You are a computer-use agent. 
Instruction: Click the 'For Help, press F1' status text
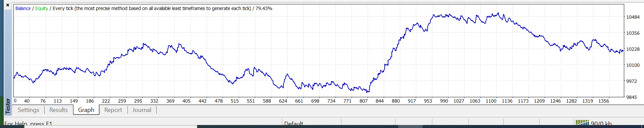point(28,124)
